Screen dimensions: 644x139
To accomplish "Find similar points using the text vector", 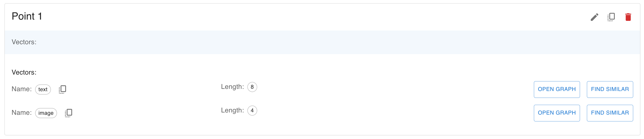I will tap(610, 90).
